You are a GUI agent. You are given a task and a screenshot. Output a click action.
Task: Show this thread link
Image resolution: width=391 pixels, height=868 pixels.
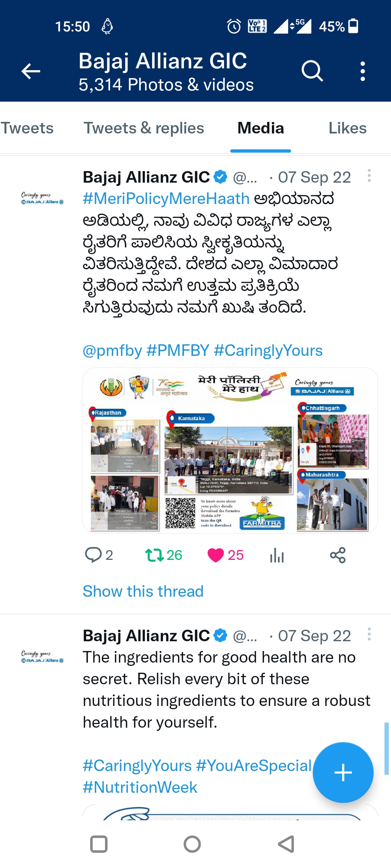point(143,591)
